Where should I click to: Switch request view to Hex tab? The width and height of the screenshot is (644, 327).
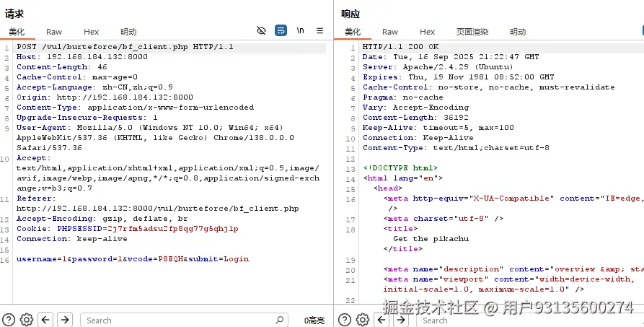(x=91, y=32)
